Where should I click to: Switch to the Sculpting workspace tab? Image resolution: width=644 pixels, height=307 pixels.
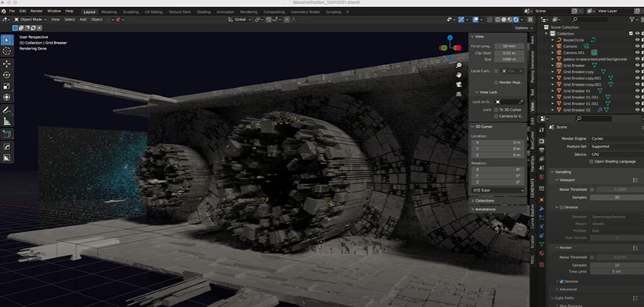131,11
